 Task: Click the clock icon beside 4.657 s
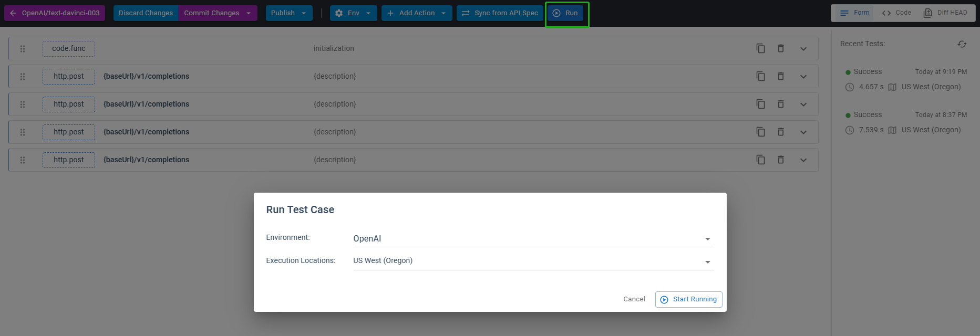pos(850,87)
